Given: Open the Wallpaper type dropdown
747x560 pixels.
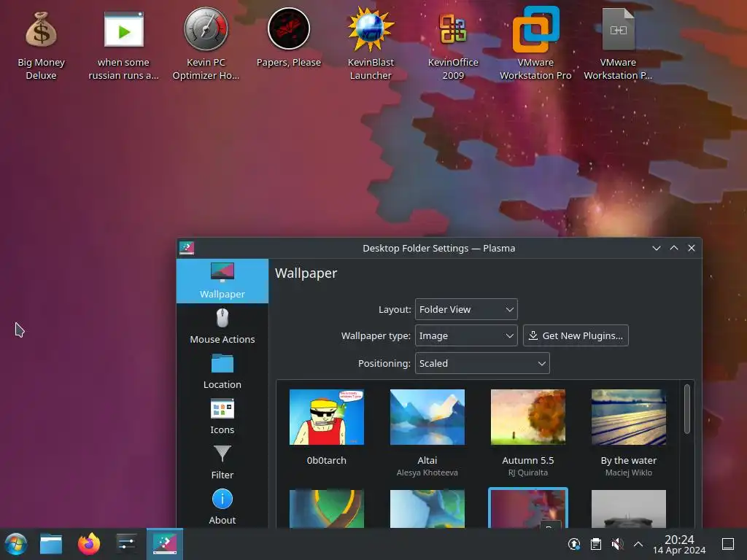Looking at the screenshot, I should pos(466,335).
